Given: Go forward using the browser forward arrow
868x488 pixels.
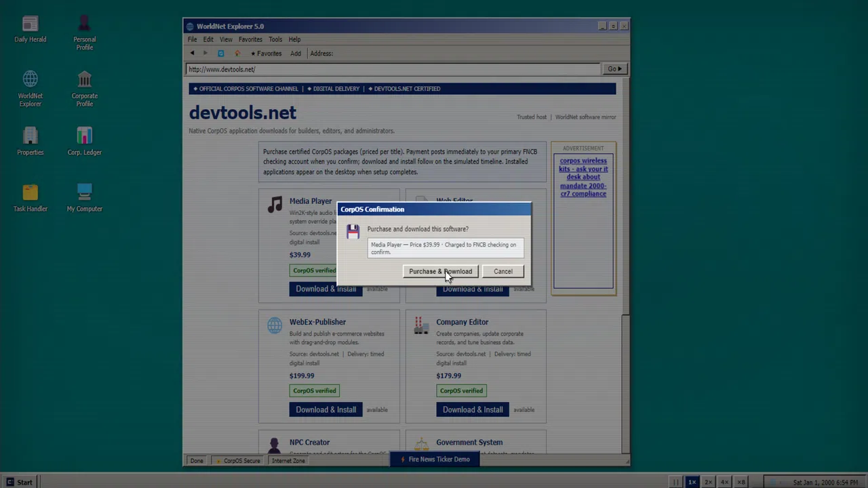Looking at the screenshot, I should click(205, 53).
